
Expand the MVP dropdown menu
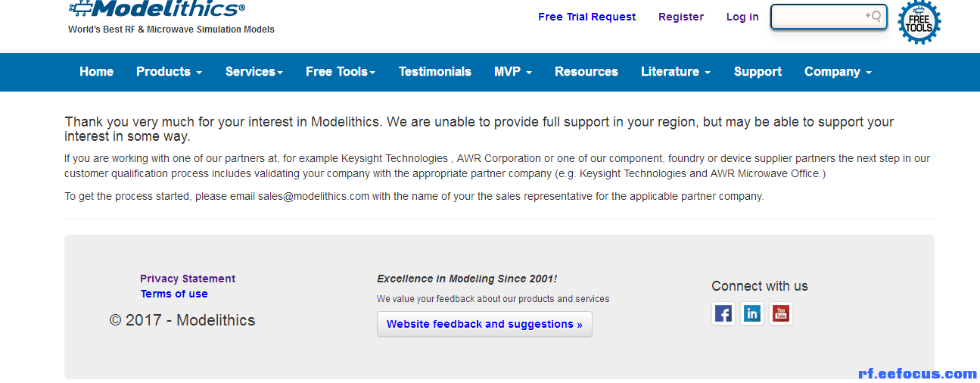[513, 72]
